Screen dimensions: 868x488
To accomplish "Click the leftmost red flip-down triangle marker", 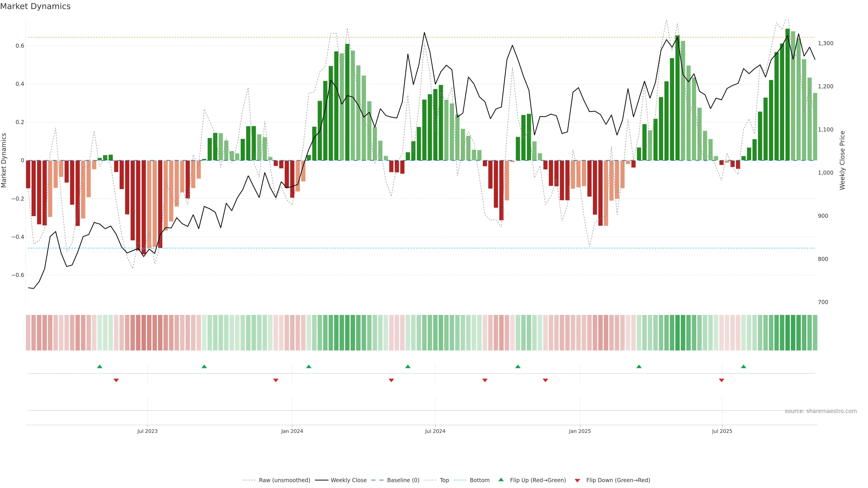I will pyautogui.click(x=116, y=380).
